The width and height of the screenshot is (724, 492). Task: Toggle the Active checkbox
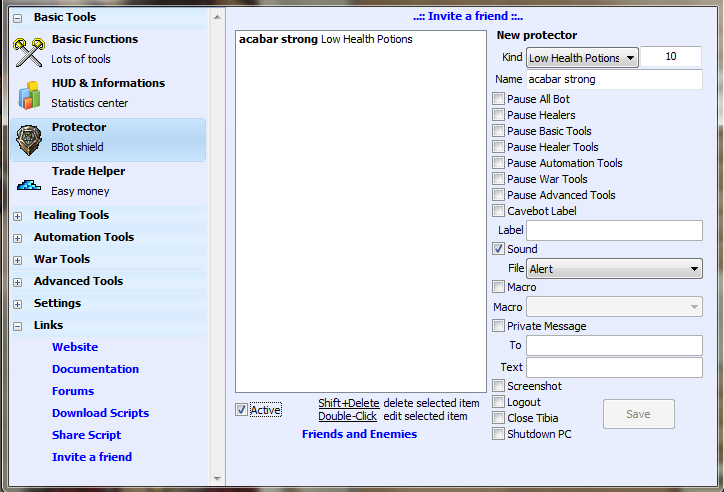(x=241, y=410)
